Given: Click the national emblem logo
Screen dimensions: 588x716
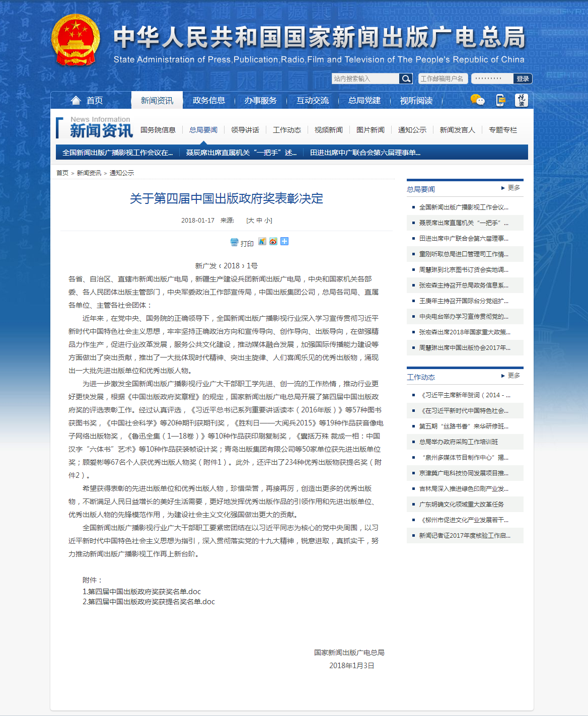Looking at the screenshot, I should pyautogui.click(x=76, y=40).
